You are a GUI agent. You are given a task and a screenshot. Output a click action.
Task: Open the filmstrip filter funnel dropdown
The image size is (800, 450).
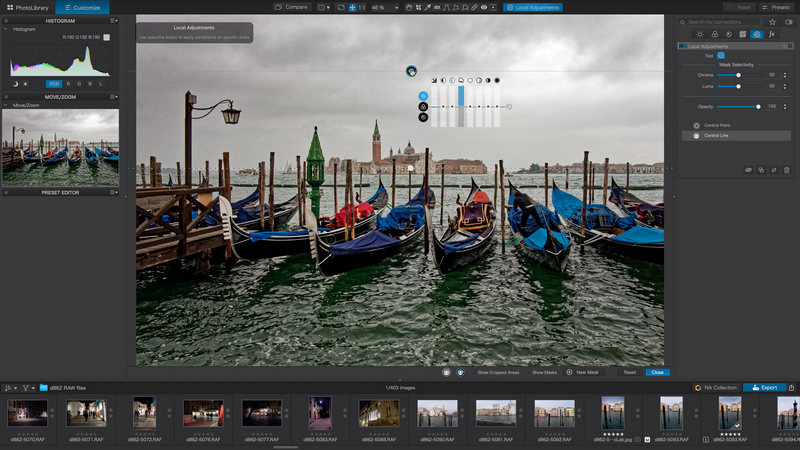[x=28, y=388]
